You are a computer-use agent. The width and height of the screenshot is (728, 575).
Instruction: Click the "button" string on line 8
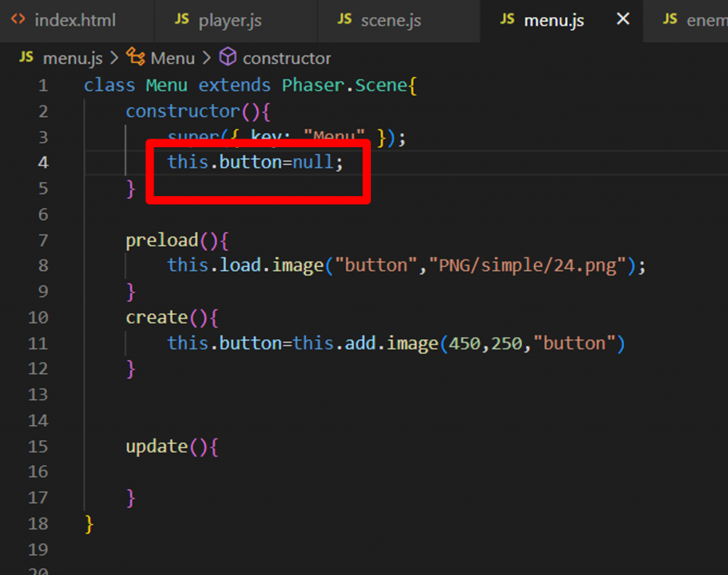click(x=377, y=266)
